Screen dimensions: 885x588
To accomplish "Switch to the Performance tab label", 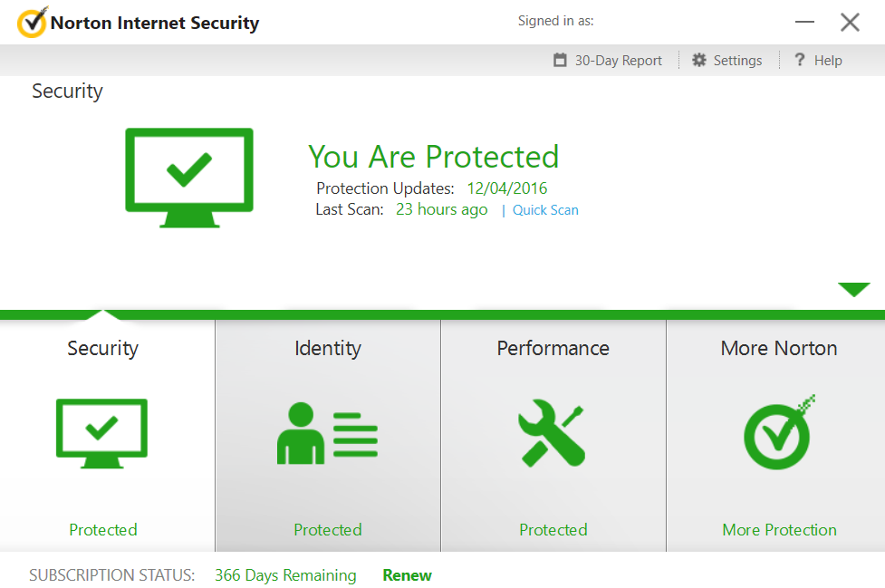I will 553,348.
